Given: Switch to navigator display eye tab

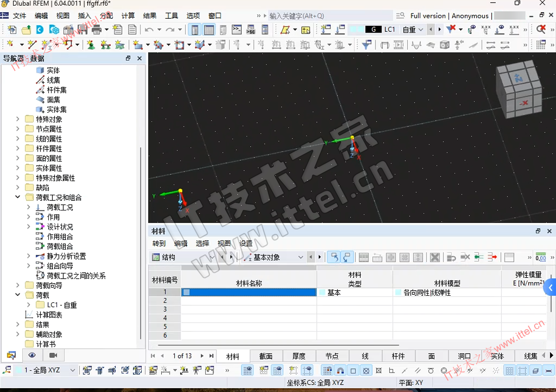Looking at the screenshot, I should click(32, 355).
